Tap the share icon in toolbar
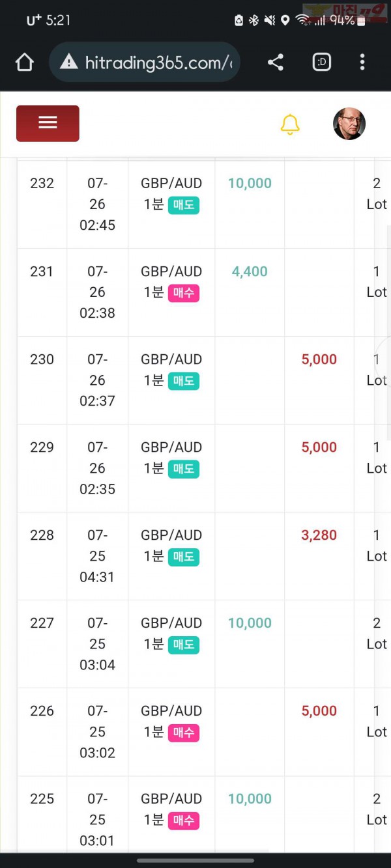The image size is (391, 868). coord(276,63)
